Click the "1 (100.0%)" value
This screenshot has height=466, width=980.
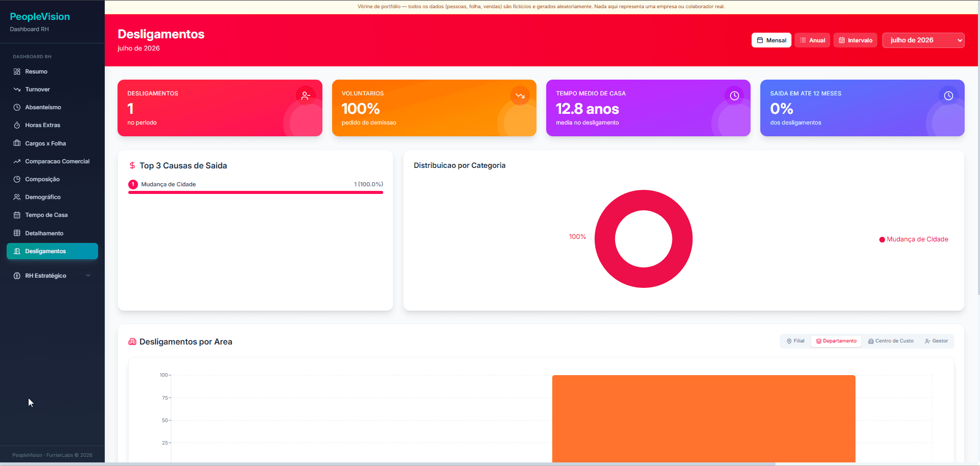(368, 184)
